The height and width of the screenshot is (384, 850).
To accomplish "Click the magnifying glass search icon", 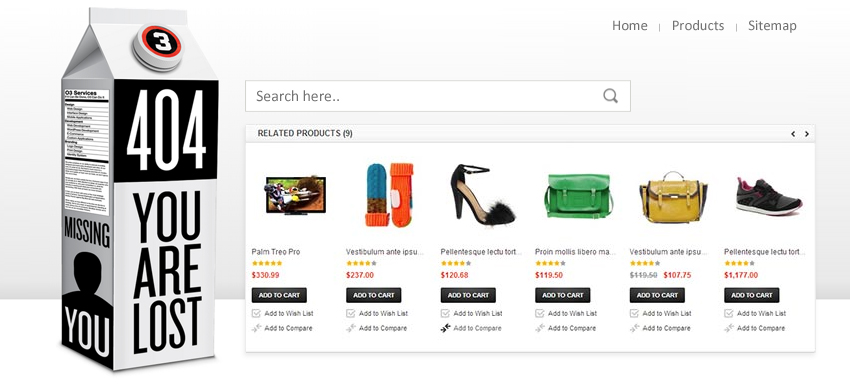I will point(610,96).
